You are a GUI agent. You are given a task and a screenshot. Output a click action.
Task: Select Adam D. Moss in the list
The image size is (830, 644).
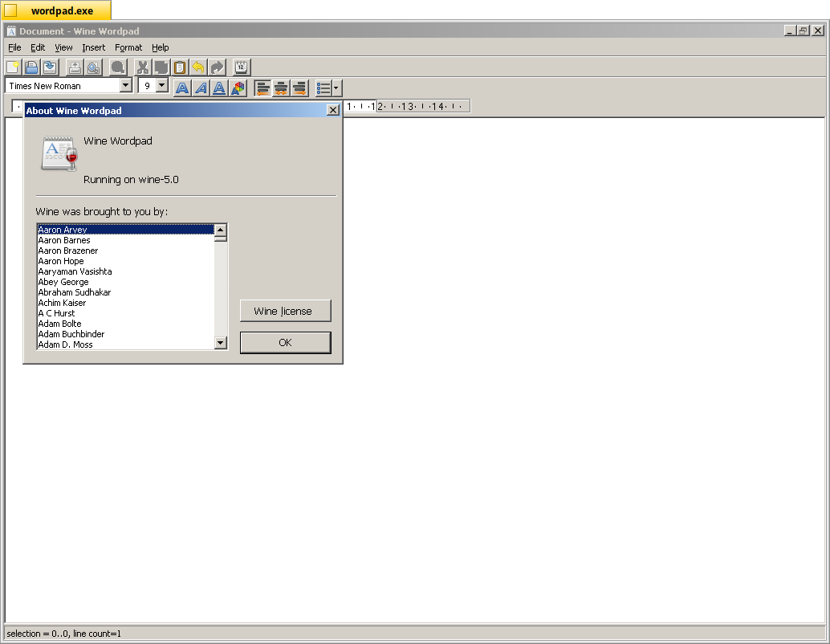[x=125, y=344]
